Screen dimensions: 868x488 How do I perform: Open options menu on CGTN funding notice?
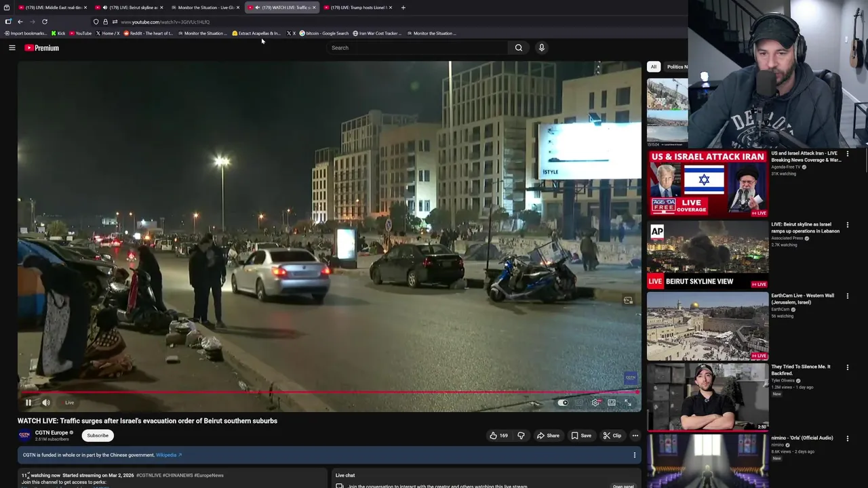pos(635,455)
